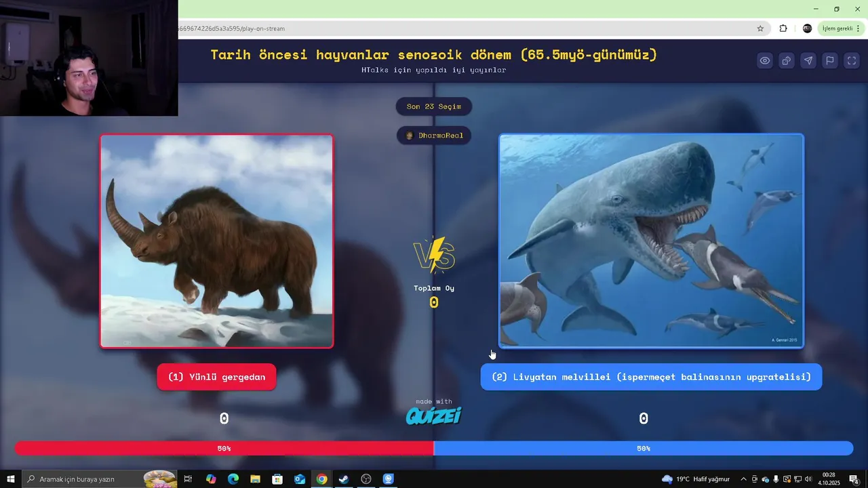
Task: Launch Copilot from the taskbar
Action: click(211, 479)
